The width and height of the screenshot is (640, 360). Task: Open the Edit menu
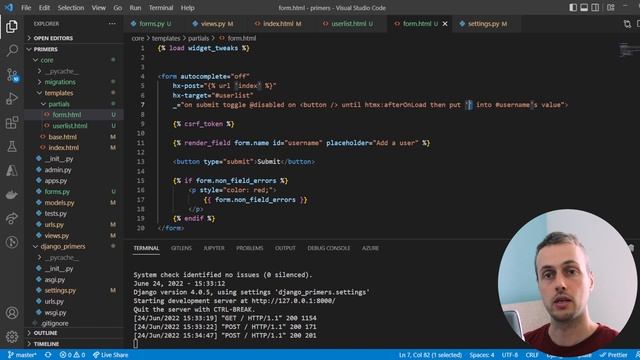(44, 8)
